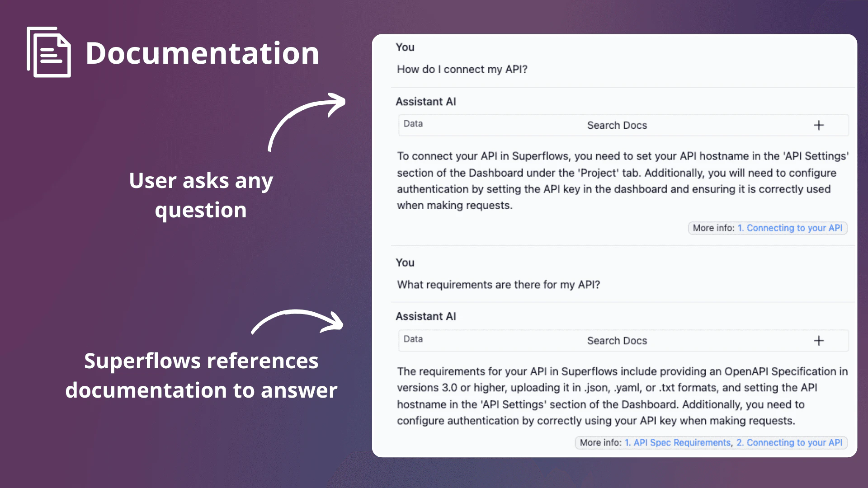
Task: Select the question "How do I connect my API?"
Action: coord(462,69)
